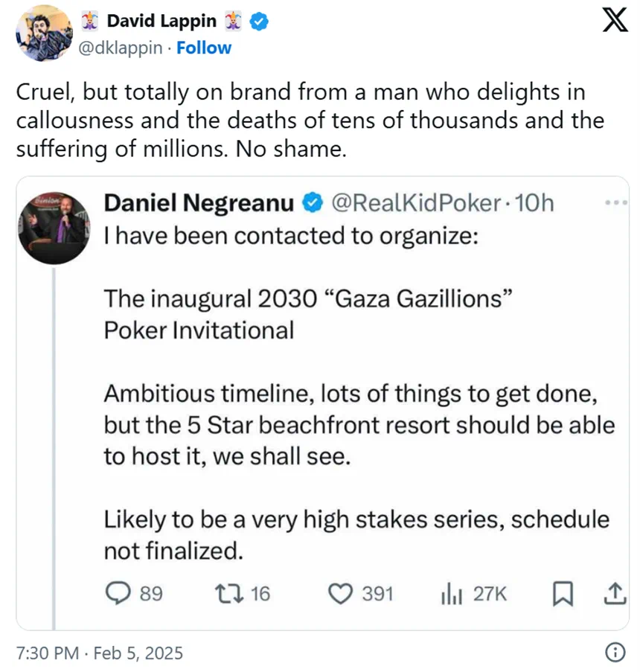Click Daniel Negreanu's verified checkmark
Viewport: 640px width, 672px height.
313,202
